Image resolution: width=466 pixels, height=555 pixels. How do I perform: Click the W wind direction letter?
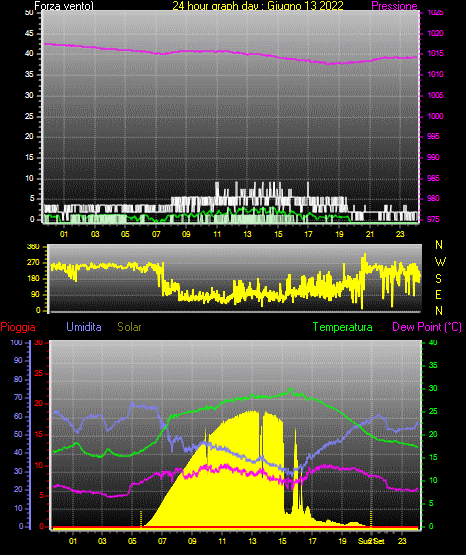pyautogui.click(x=440, y=262)
